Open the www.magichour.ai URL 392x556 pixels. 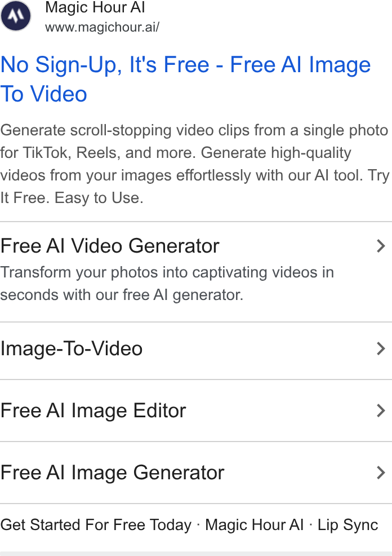pos(103,27)
